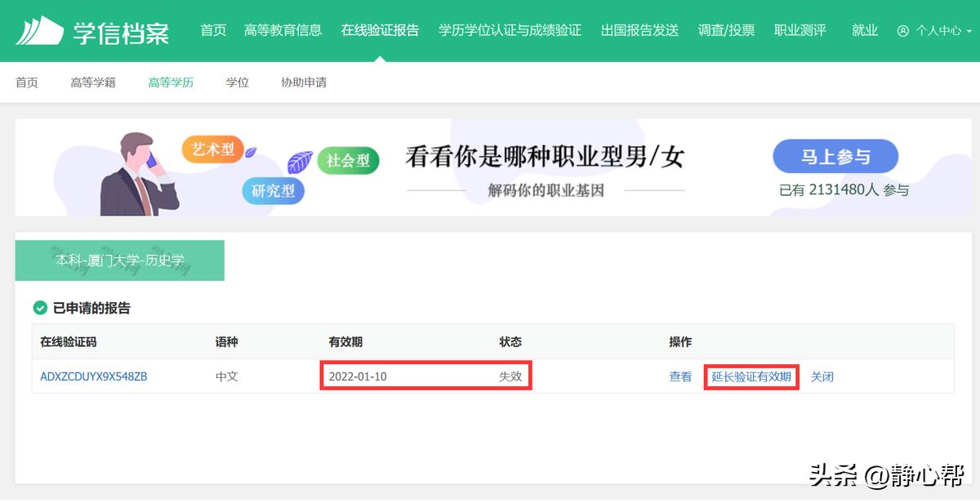Image resolution: width=980 pixels, height=503 pixels.
Task: Expand the 个人中心 dropdown arrow
Action: [969, 31]
